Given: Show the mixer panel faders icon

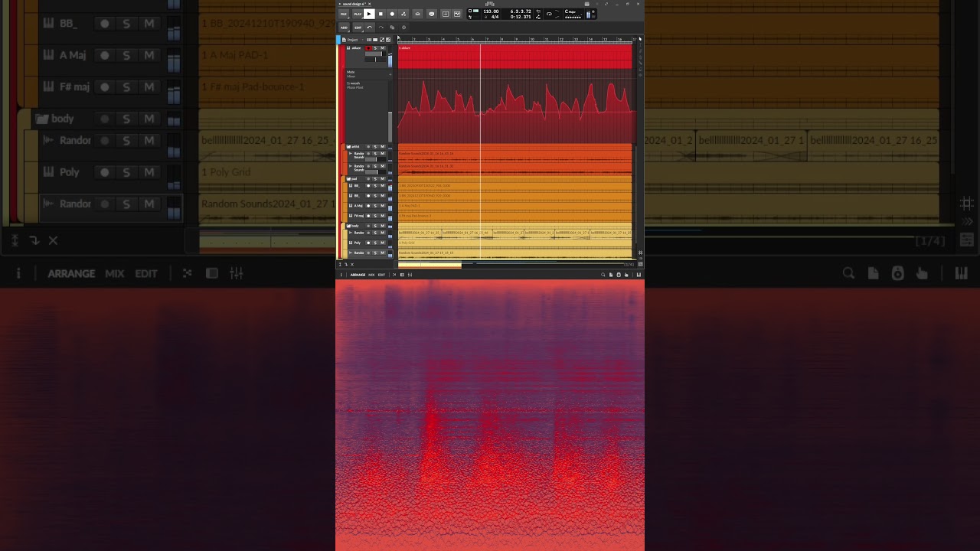Looking at the screenshot, I should tap(410, 275).
